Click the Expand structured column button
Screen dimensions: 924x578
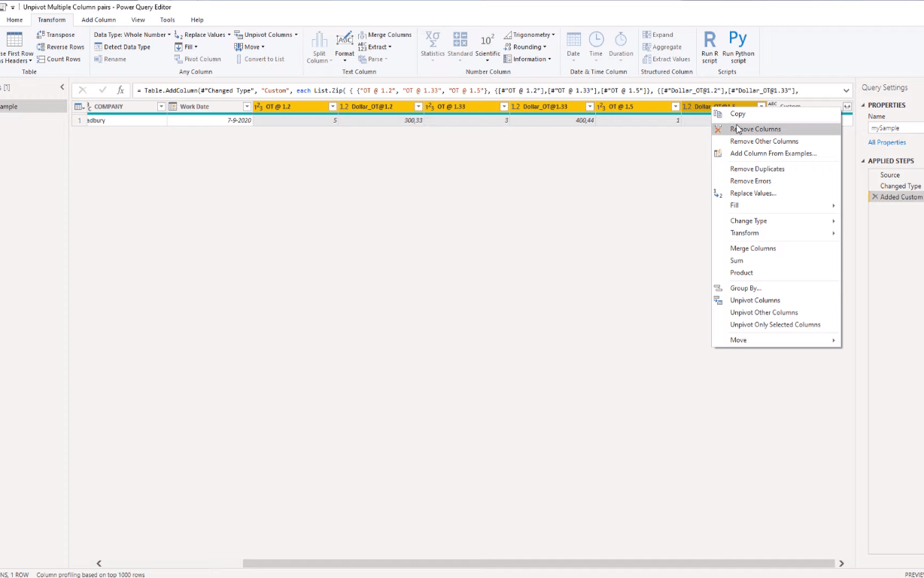(658, 35)
